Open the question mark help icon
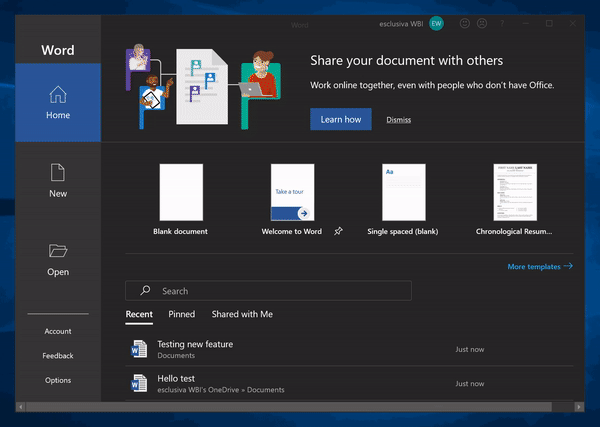This screenshot has height=427, width=600. 502,24
